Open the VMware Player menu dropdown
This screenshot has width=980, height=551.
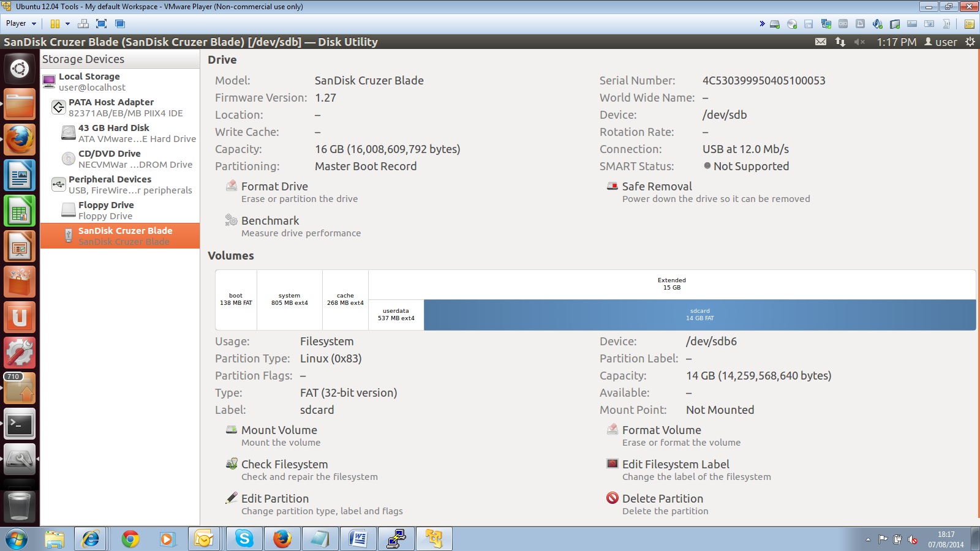coord(21,23)
